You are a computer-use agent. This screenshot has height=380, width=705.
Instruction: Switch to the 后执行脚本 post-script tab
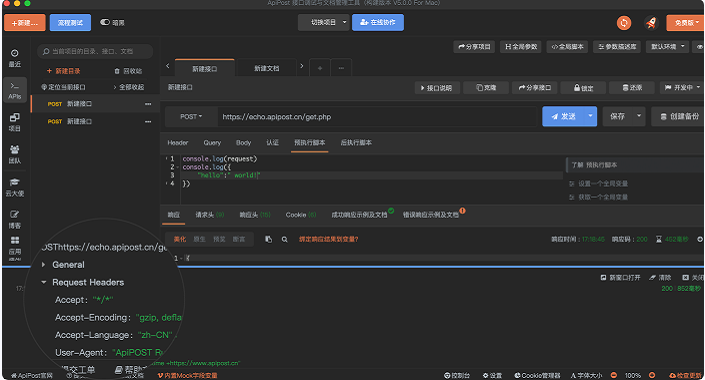(356, 143)
